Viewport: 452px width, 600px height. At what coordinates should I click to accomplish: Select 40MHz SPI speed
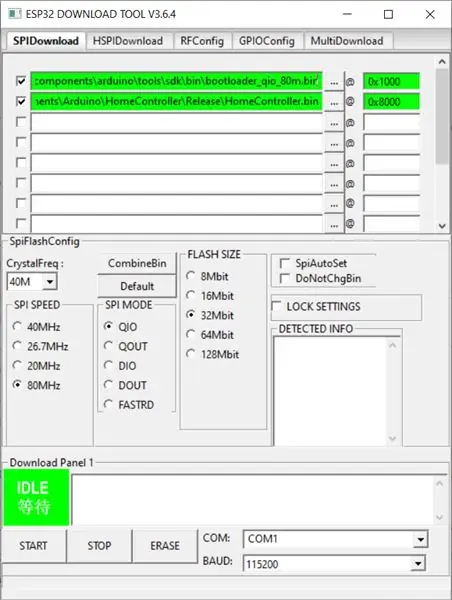point(36,327)
